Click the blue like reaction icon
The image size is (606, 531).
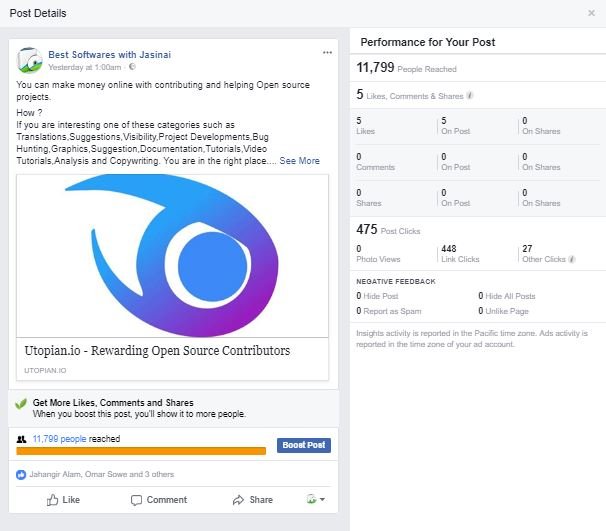[21, 475]
